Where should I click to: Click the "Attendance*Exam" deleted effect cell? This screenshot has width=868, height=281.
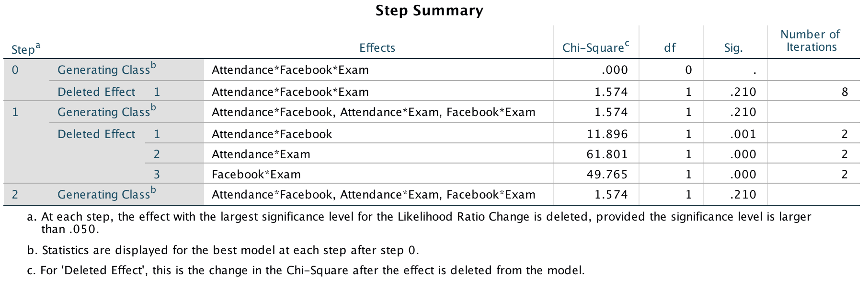[261, 154]
